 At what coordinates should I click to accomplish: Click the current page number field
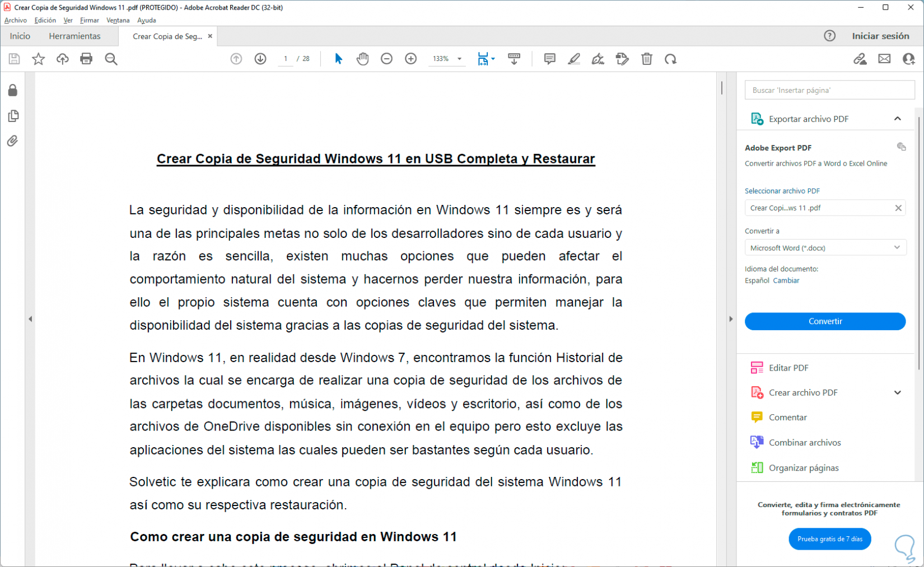[x=286, y=59]
